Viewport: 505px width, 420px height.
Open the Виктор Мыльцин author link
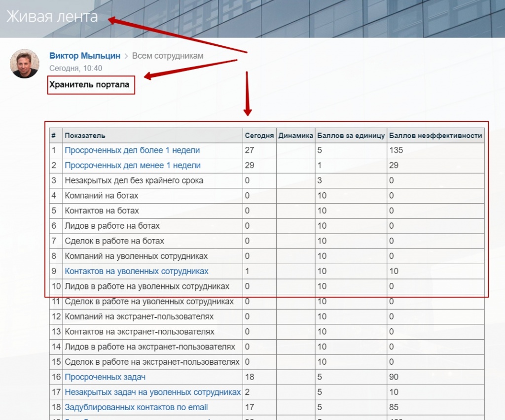[85, 56]
